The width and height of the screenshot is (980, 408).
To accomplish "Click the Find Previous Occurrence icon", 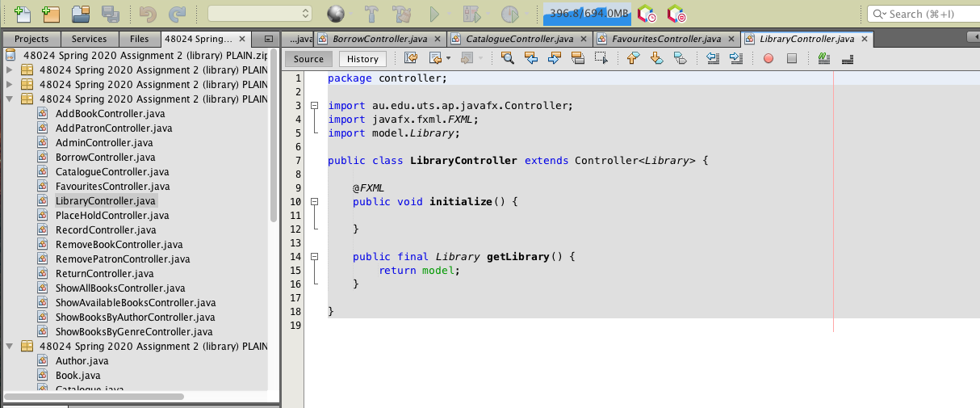I will coord(531,58).
